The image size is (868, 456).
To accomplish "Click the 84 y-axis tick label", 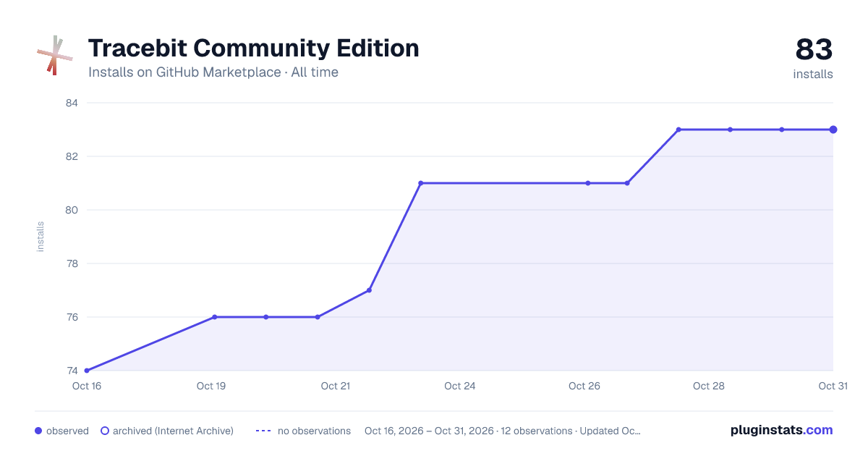I will pyautogui.click(x=72, y=103).
